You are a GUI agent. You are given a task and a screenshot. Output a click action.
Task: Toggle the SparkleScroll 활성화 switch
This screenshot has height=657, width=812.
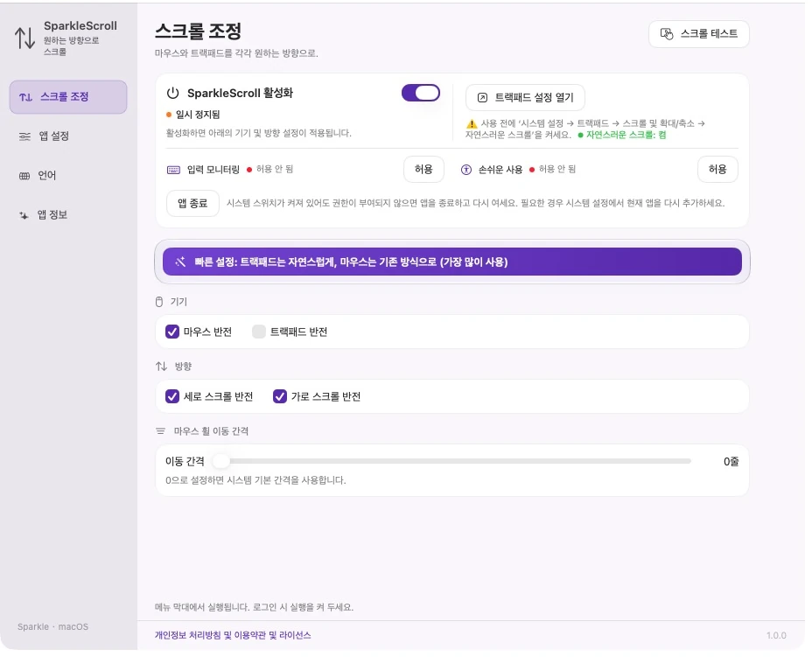(x=421, y=94)
